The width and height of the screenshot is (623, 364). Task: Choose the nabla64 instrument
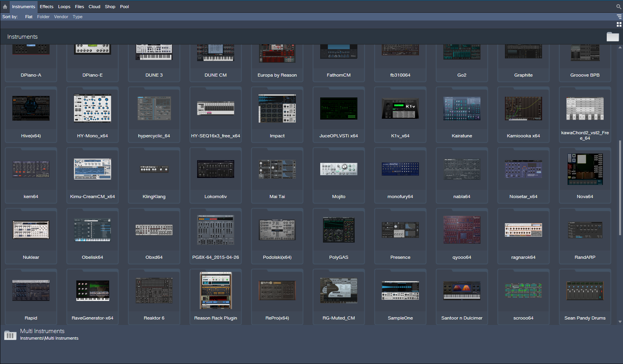[462, 176]
